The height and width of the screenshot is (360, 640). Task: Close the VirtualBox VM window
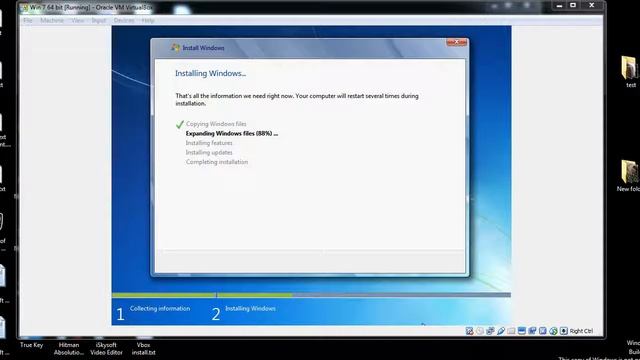[591, 5]
